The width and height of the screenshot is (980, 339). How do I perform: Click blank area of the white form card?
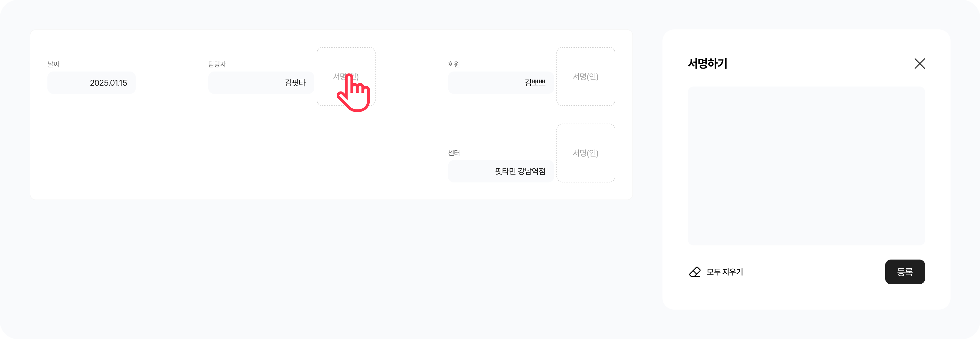tap(228, 152)
